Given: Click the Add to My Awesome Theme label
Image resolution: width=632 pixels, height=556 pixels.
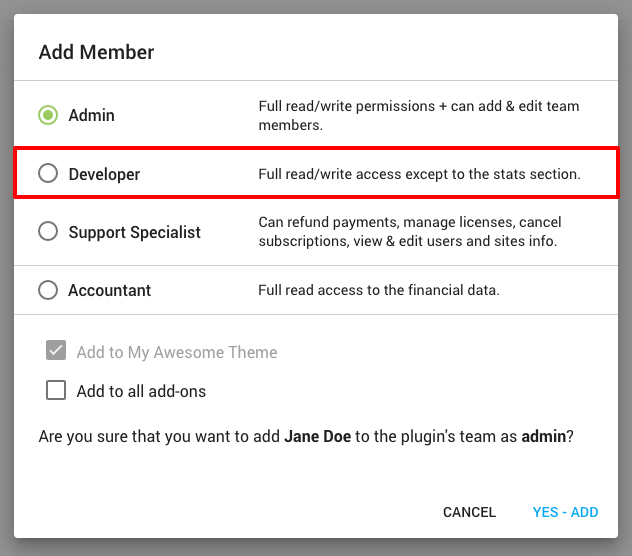Looking at the screenshot, I should pos(176,352).
